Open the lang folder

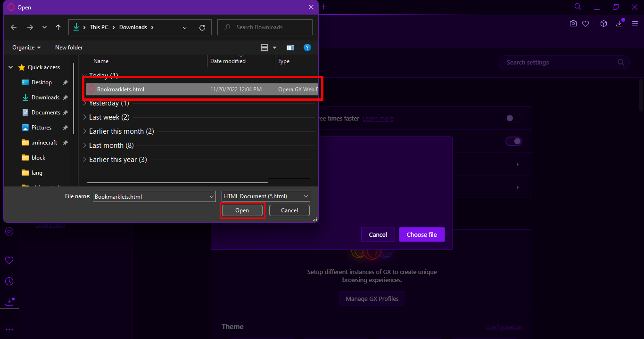click(x=32, y=173)
